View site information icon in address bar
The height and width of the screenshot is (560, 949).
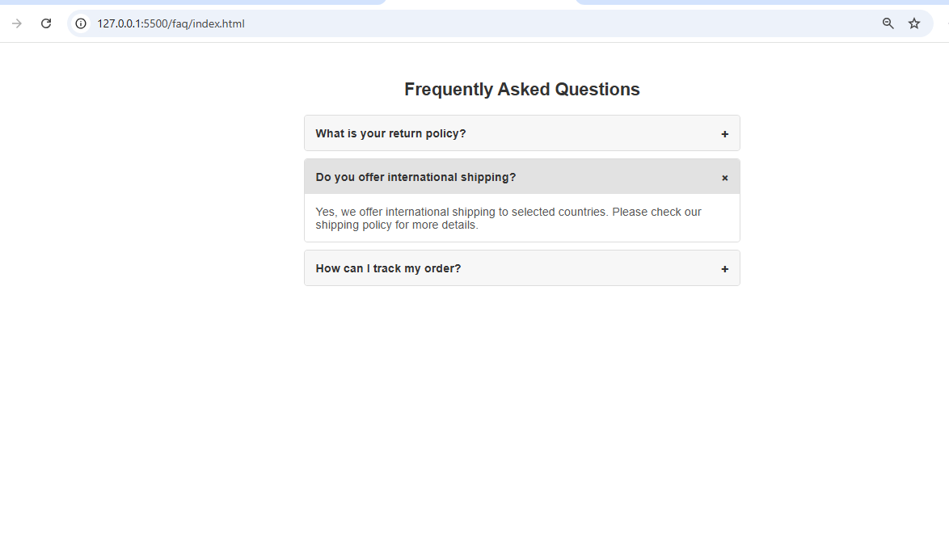pyautogui.click(x=81, y=23)
